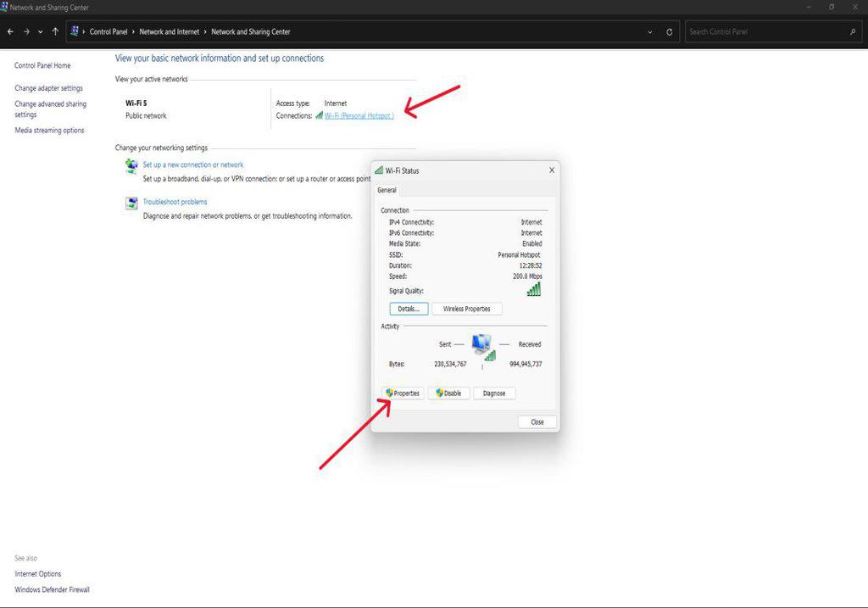Image resolution: width=868 pixels, height=608 pixels.
Task: Click the Wi-Fi 5 network name
Action: click(x=136, y=103)
